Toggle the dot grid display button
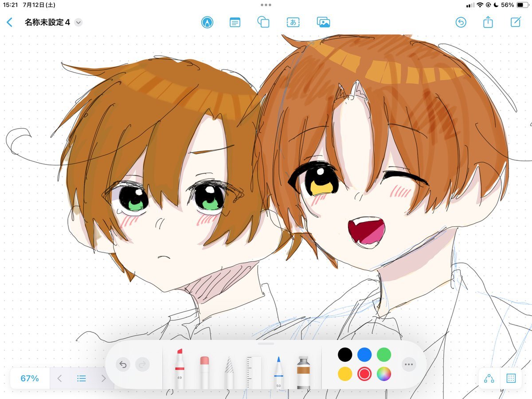The image size is (532, 399). click(511, 378)
